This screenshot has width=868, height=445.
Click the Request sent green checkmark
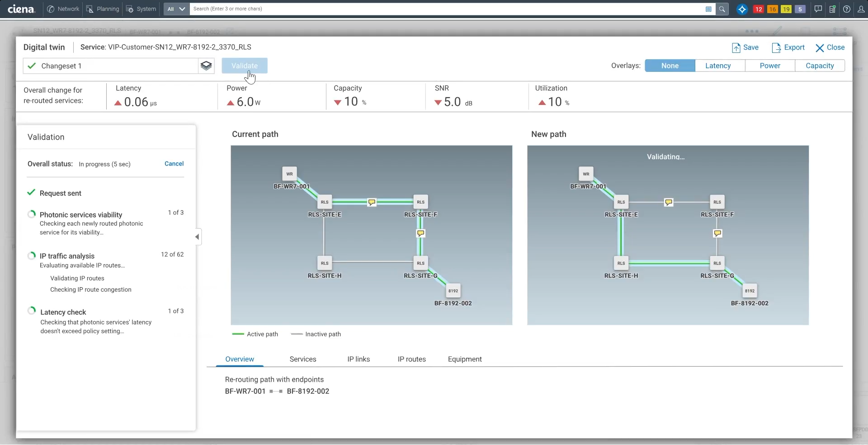coord(31,193)
